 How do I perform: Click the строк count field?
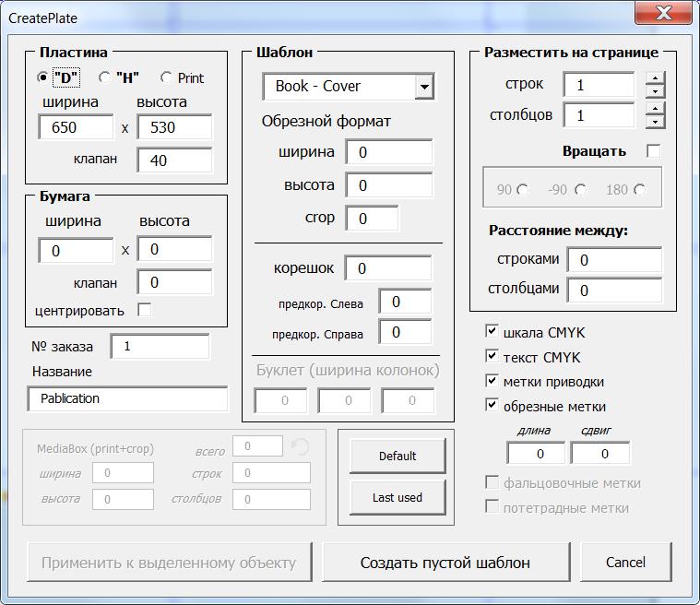(599, 85)
